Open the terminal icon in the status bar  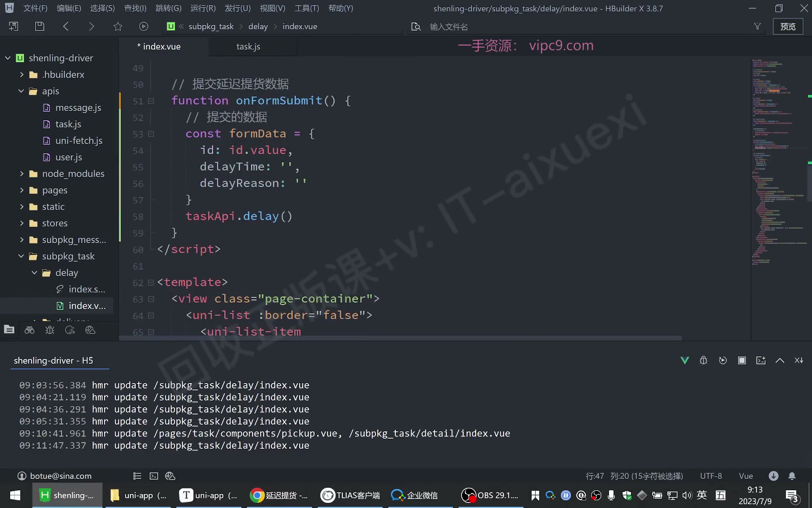pos(154,476)
